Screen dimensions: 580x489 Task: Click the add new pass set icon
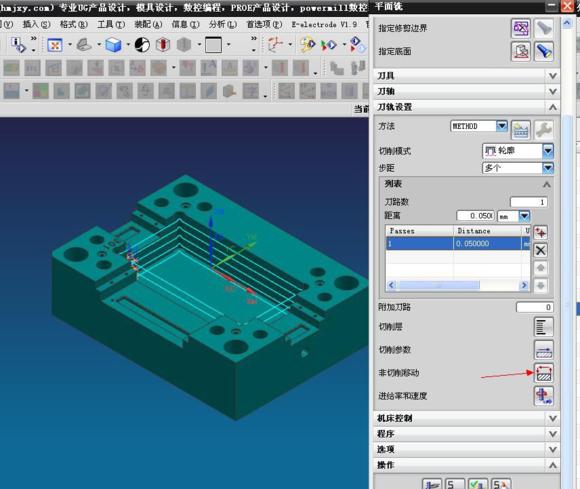pos(540,233)
